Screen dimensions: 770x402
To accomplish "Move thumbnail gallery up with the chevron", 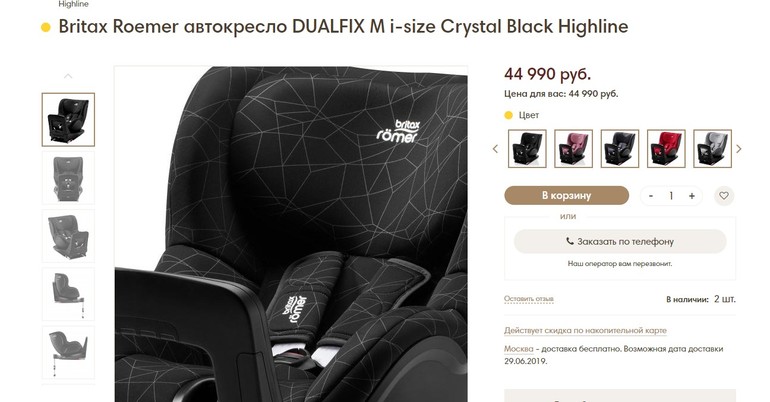I will point(68,76).
